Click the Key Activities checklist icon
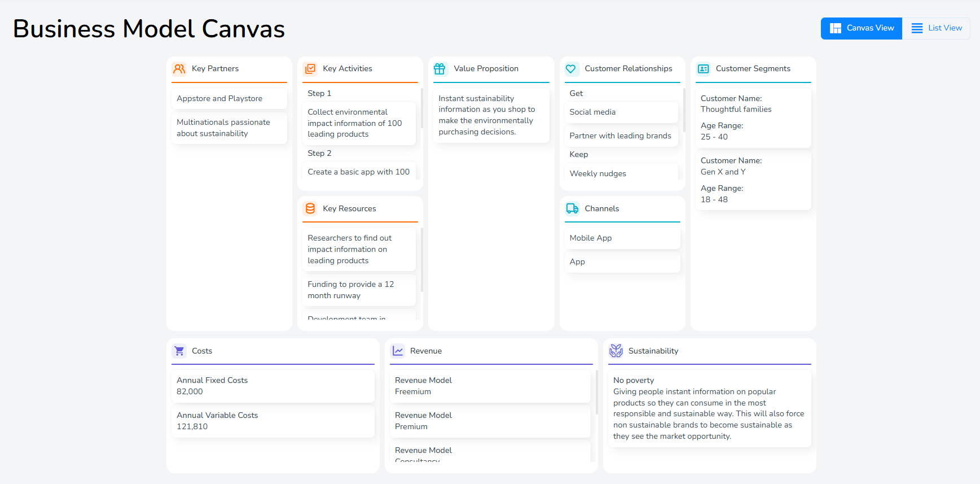The height and width of the screenshot is (484, 980). pyautogui.click(x=310, y=69)
